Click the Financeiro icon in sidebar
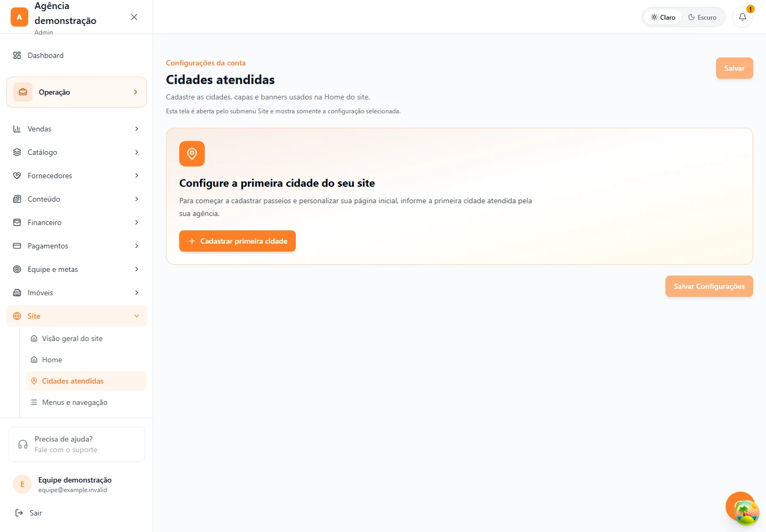Screen dimensions: 766x532 point(17,222)
